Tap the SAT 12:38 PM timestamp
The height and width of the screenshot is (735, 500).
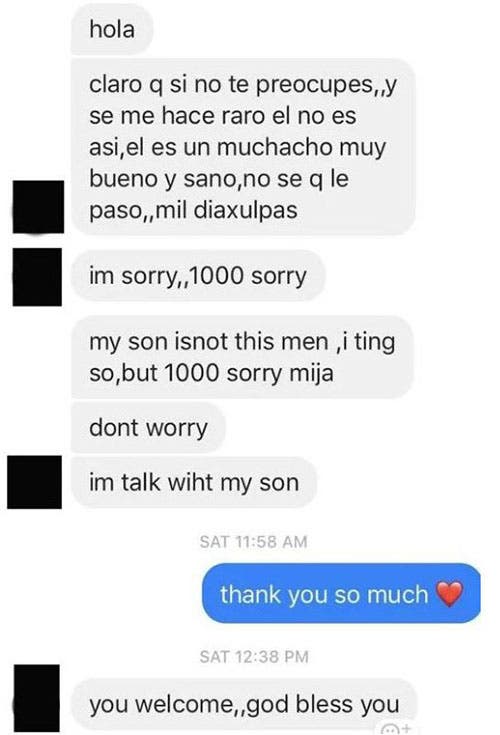click(x=254, y=657)
